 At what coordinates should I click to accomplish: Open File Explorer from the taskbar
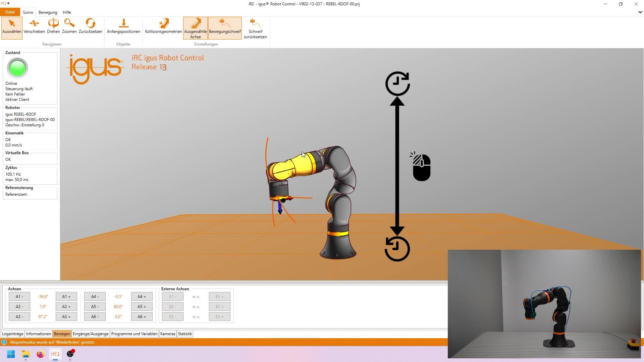(x=26, y=354)
